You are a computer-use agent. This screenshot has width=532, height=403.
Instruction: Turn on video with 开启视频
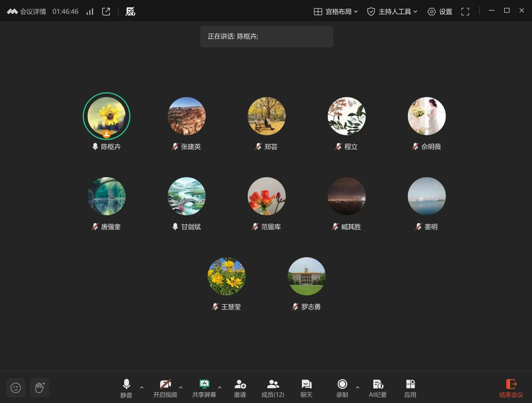tap(165, 388)
